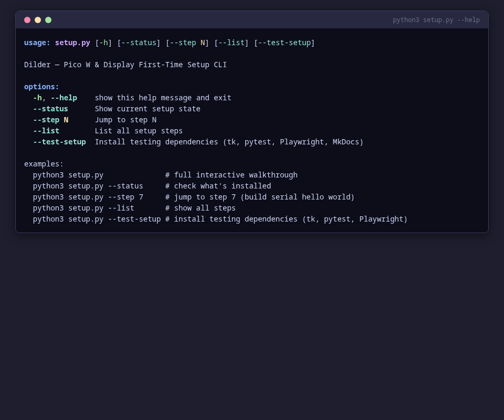Click the python3 setup.py --test-setup example

(x=97, y=219)
